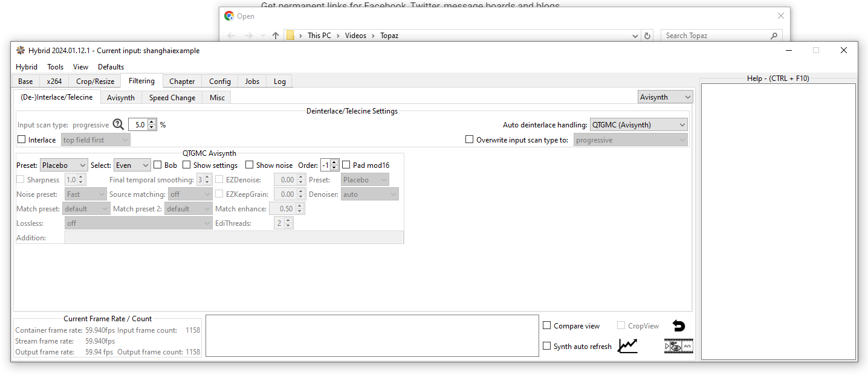Click the EdiThreads spinbox
Viewport: 868px width, 378px height.
point(283,223)
